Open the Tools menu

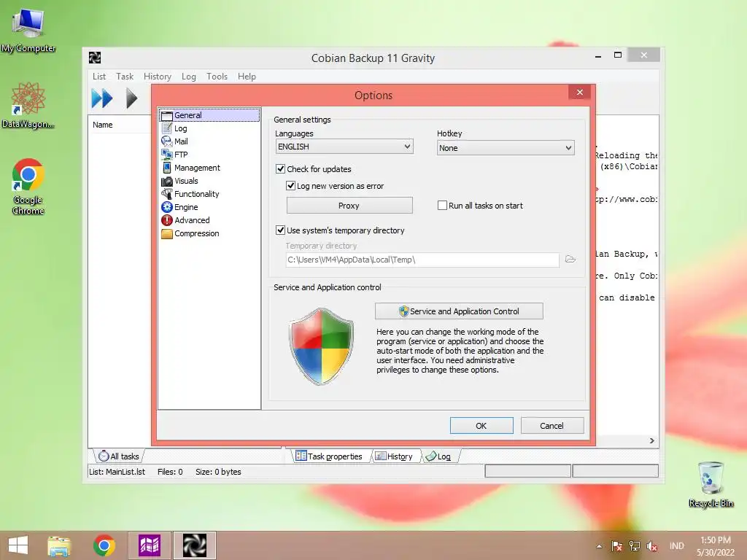click(217, 76)
